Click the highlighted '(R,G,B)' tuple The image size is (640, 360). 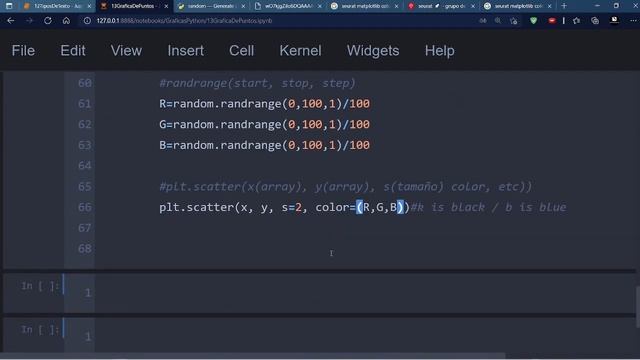(x=380, y=207)
